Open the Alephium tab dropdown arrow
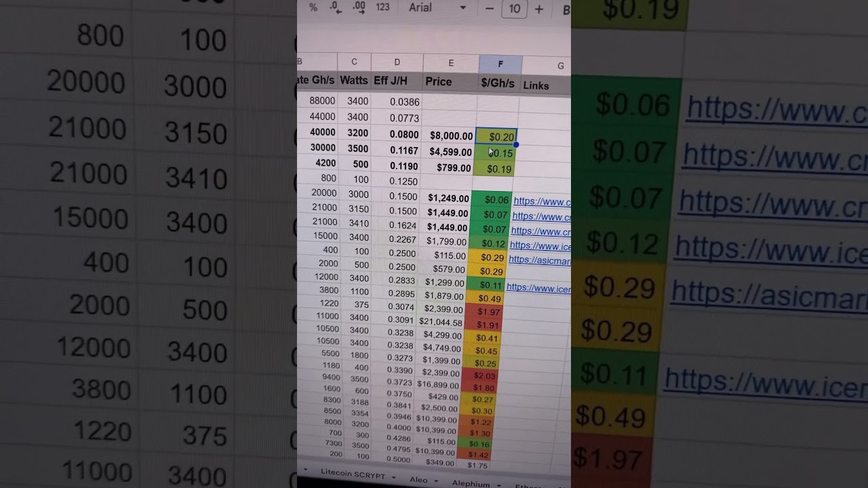 point(497,485)
